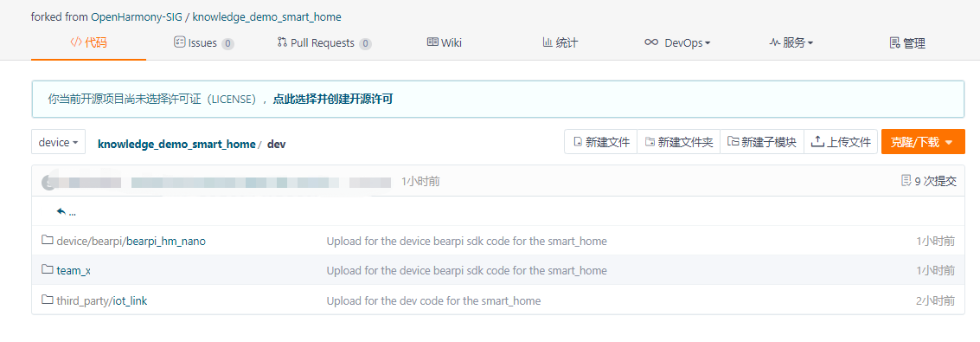Click the team_x folder icon
Image resolution: width=980 pixels, height=342 pixels.
pyautogui.click(x=48, y=269)
